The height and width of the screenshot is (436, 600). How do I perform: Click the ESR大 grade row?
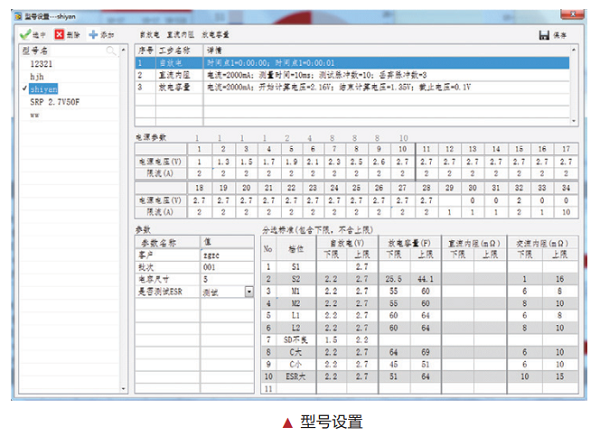tap(296, 376)
